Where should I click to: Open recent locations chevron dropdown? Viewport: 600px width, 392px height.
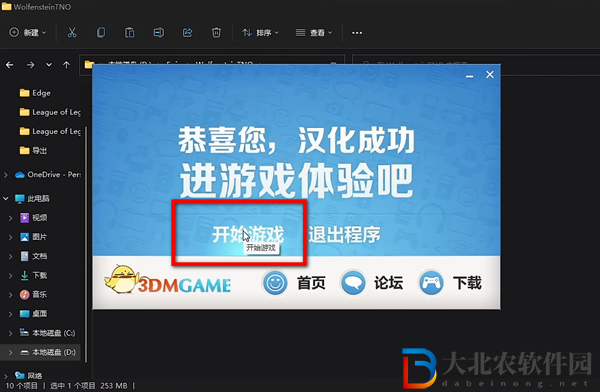49,65
